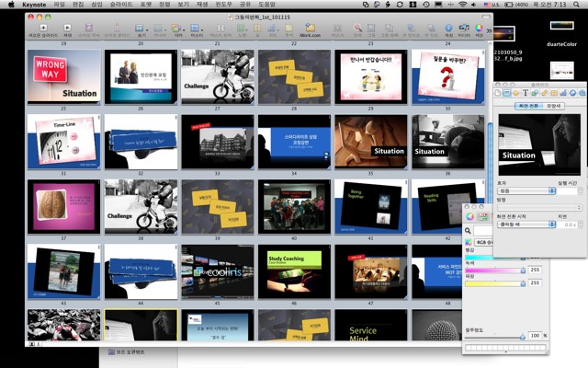Screen dimensions: 588x368
Task: Adjust the opacity slider in Colors window
Action: point(495,338)
